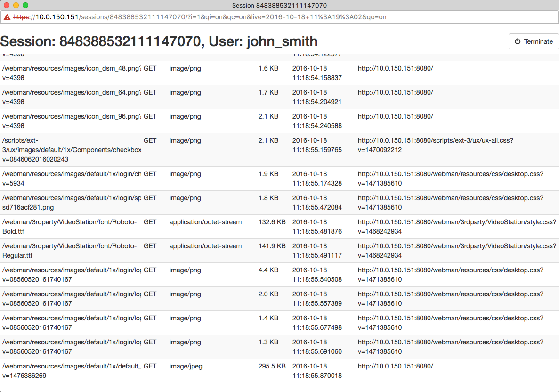559x392 pixels.
Task: Click the ux-all.css referrer URL
Action: [x=436, y=145]
